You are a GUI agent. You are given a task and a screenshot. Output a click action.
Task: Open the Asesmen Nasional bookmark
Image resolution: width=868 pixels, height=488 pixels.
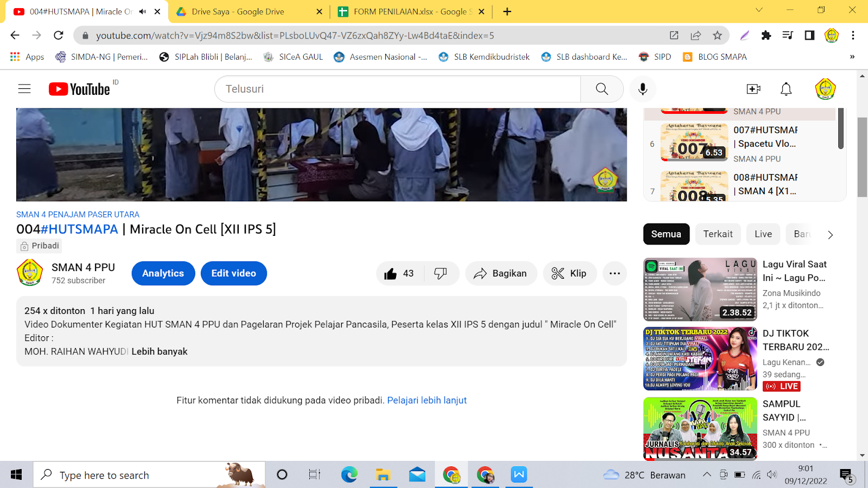(x=381, y=57)
